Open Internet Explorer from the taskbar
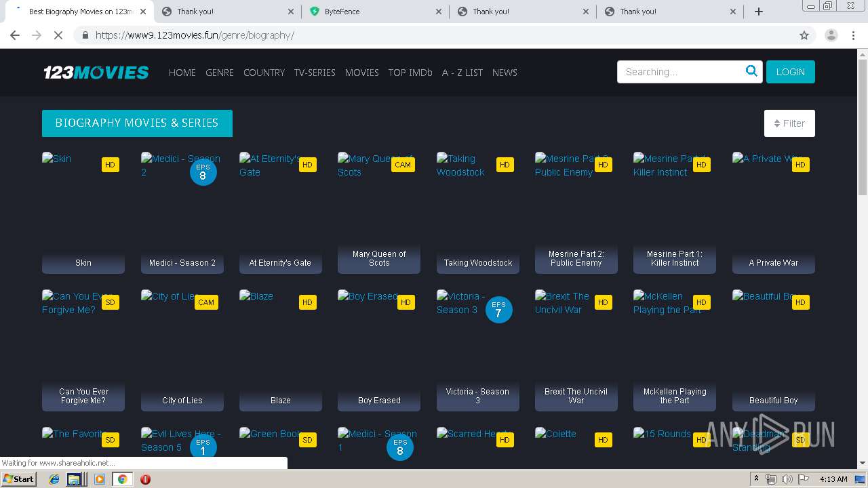 pyautogui.click(x=54, y=479)
